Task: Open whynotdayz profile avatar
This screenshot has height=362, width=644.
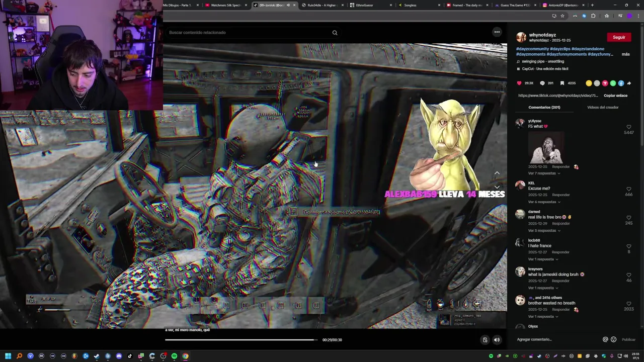Action: tap(521, 37)
